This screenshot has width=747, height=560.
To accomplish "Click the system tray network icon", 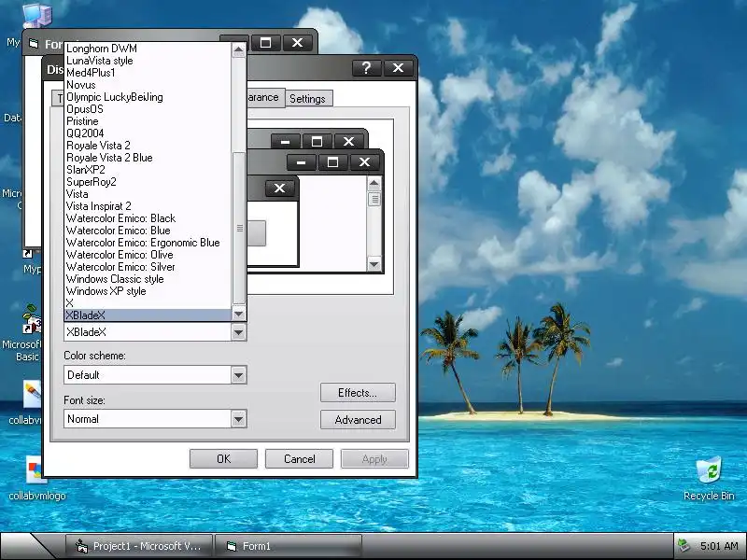I will point(684,545).
